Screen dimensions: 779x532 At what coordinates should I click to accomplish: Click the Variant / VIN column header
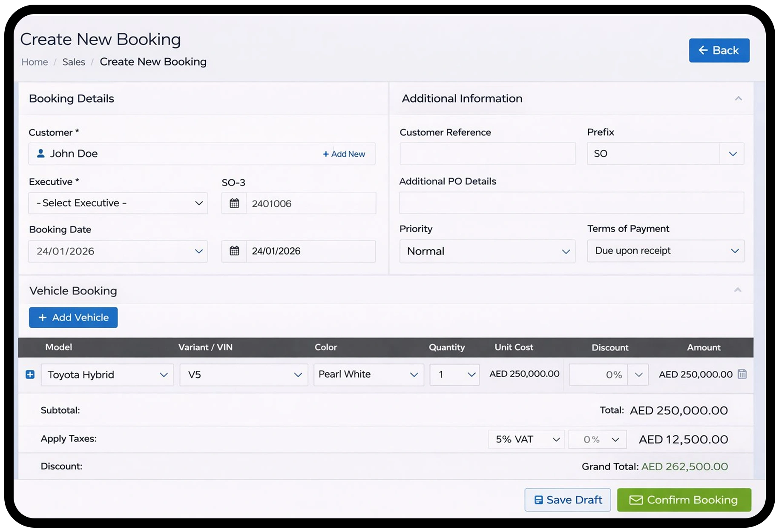(205, 347)
